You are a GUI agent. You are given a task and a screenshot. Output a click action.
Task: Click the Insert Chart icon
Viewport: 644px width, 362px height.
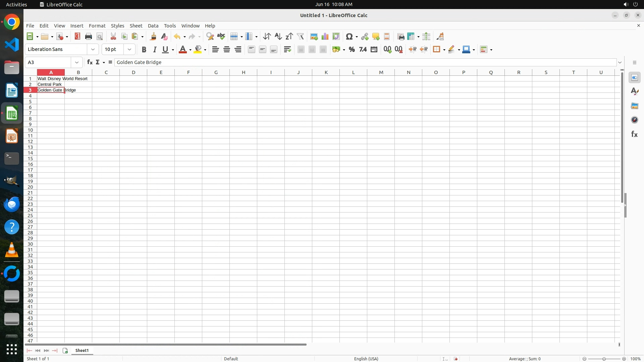tap(325, 37)
